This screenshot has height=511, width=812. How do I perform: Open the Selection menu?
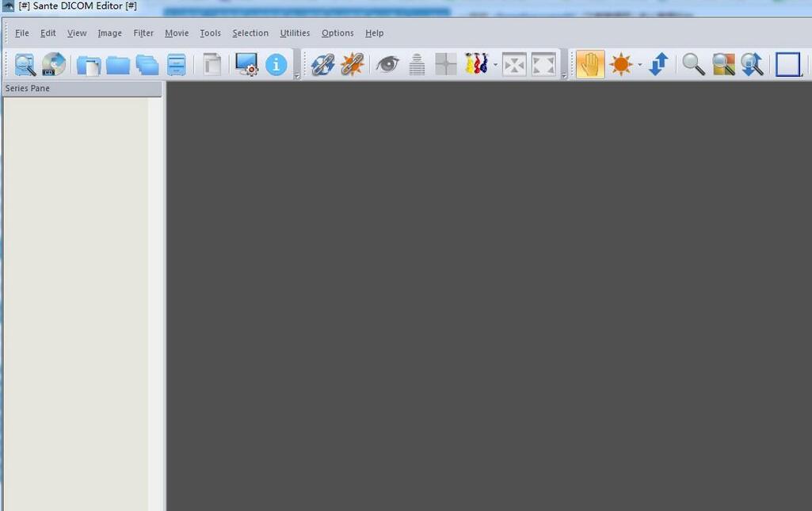[x=250, y=33]
